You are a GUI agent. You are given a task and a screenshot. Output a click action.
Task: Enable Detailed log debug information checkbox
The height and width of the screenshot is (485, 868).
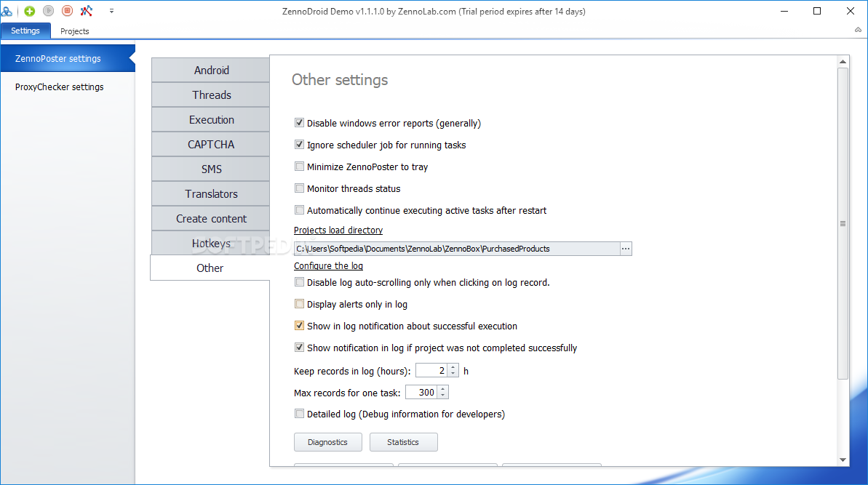tap(300, 414)
